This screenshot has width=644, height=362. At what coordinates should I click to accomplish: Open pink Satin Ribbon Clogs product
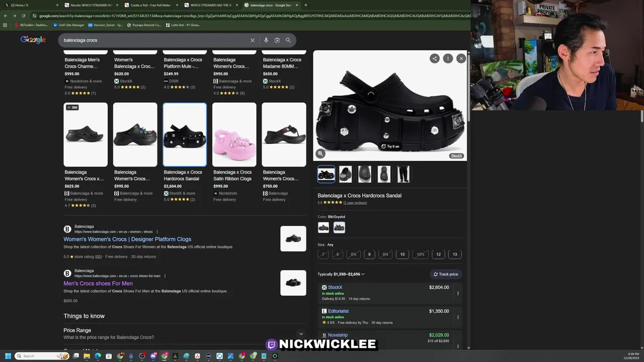tap(234, 135)
